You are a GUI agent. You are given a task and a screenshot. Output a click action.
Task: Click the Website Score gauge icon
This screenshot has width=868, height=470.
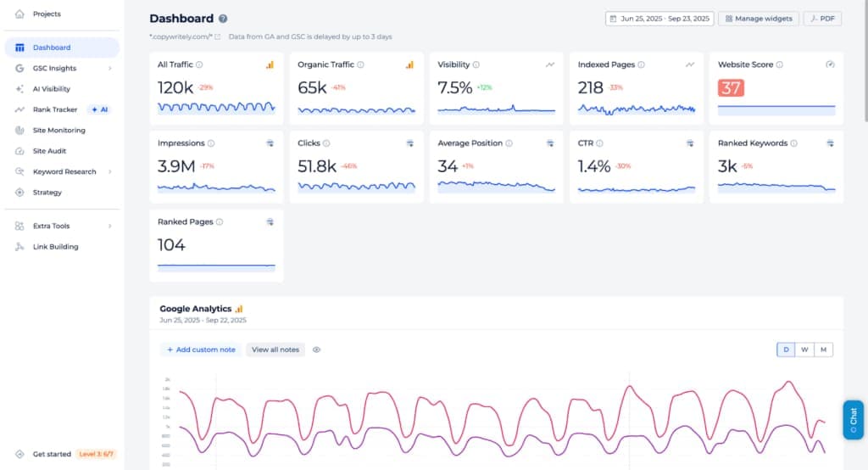click(830, 64)
